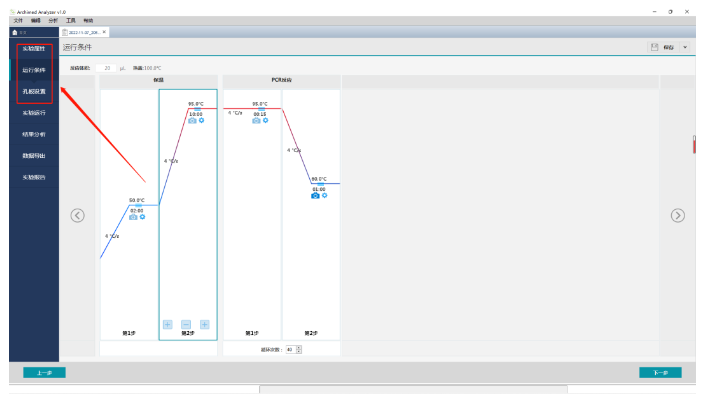Grab the temperature handle on the hold-stage 95.0°C plateau
Screen dimensions: 703x407
(x=197, y=109)
